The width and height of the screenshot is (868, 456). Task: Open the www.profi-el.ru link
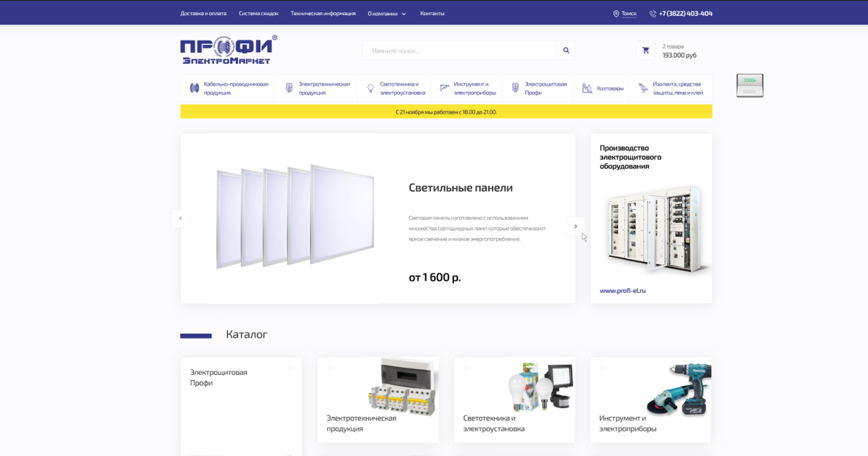point(622,291)
